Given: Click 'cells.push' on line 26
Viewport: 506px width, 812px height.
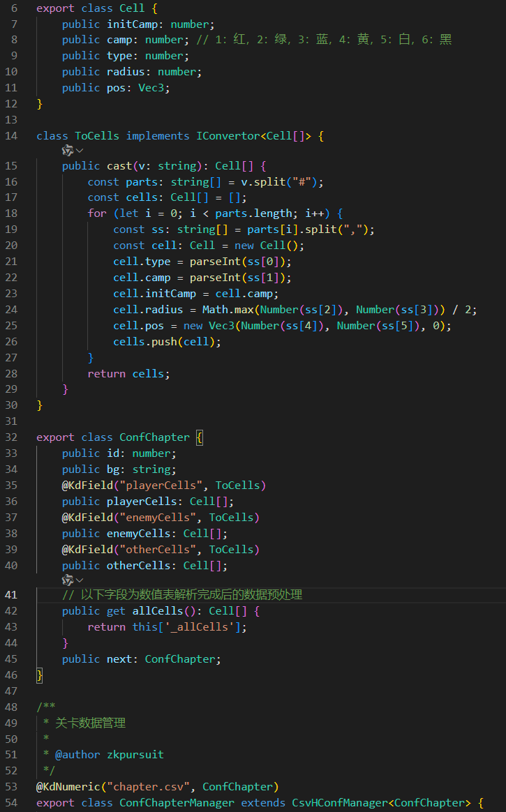Looking at the screenshot, I should click(145, 342).
